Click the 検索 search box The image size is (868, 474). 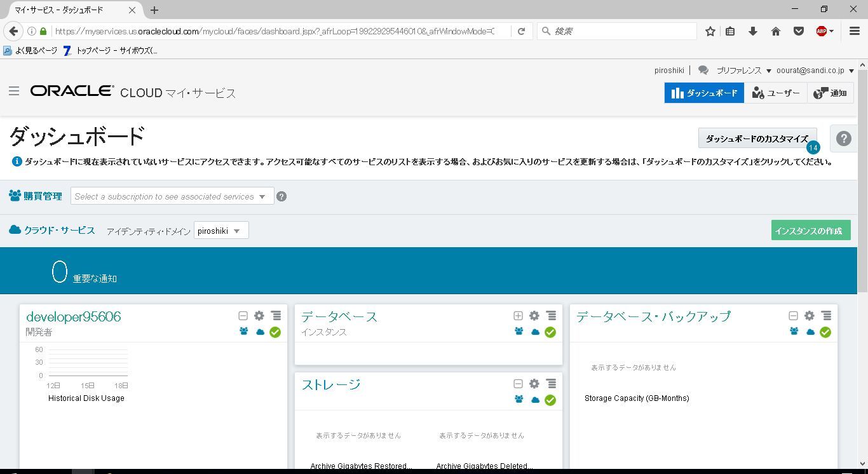pos(617,31)
